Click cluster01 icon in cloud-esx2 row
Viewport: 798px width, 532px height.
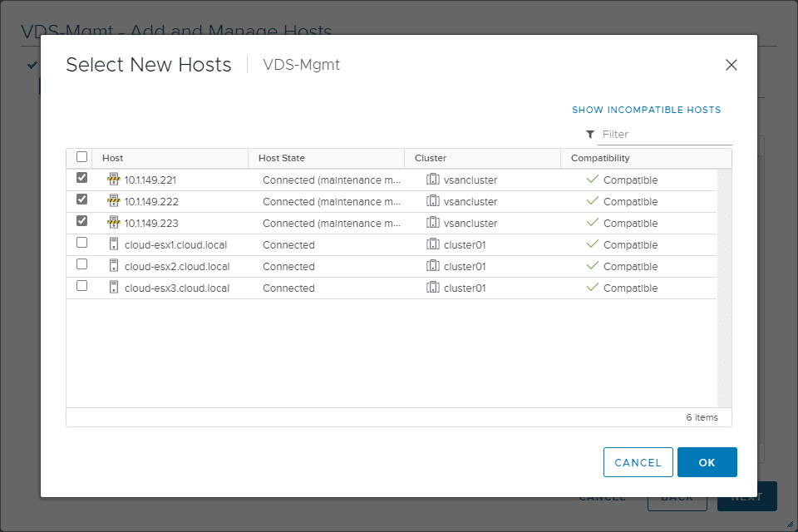[x=432, y=266]
